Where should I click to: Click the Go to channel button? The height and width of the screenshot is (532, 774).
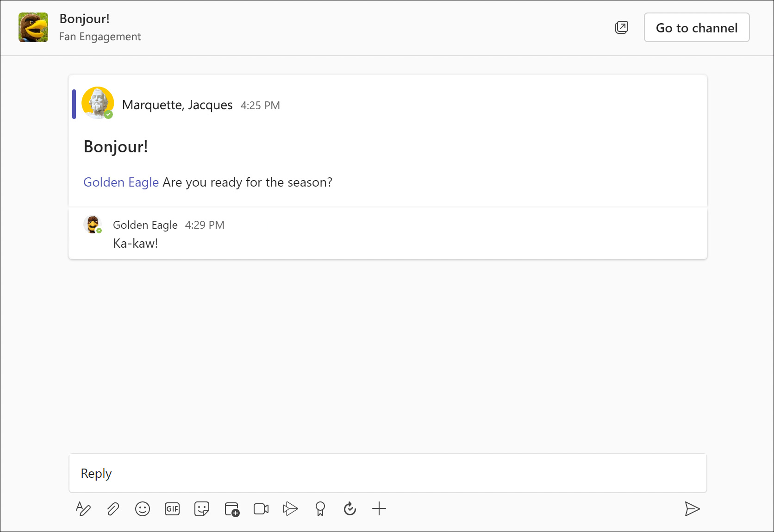[x=696, y=28]
